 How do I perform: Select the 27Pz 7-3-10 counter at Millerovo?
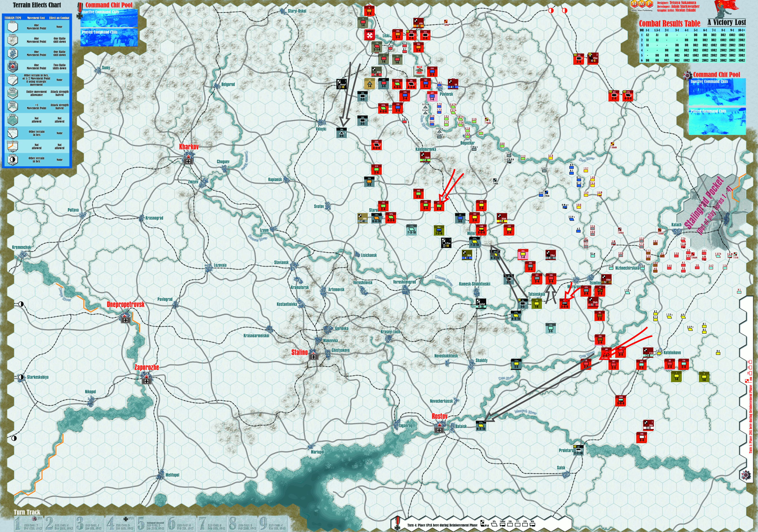pyautogui.click(x=474, y=242)
